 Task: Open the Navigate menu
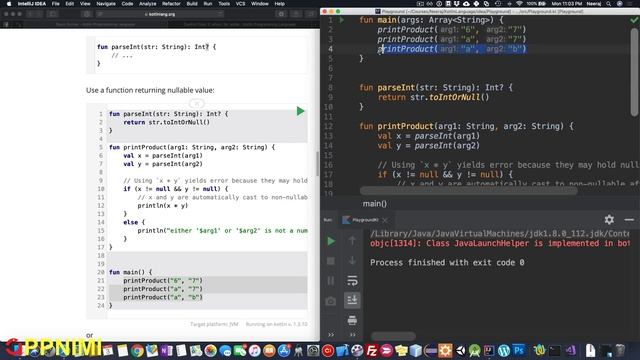coord(106,4)
